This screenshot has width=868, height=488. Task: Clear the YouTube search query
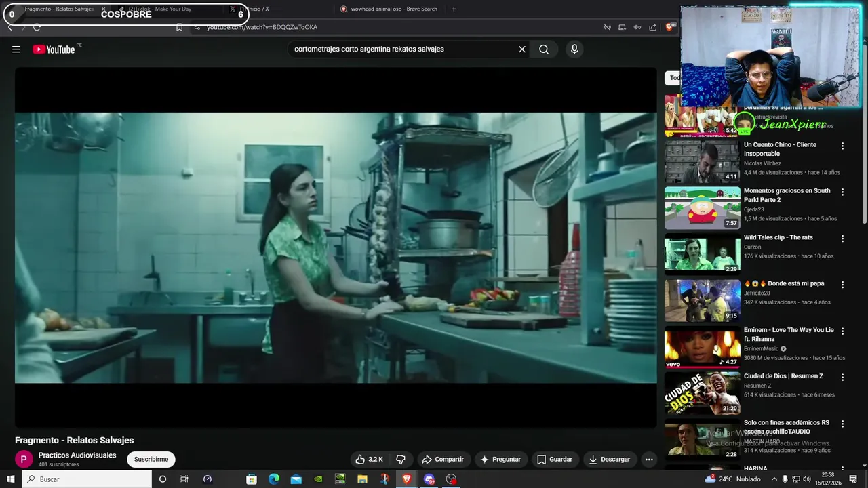click(522, 49)
